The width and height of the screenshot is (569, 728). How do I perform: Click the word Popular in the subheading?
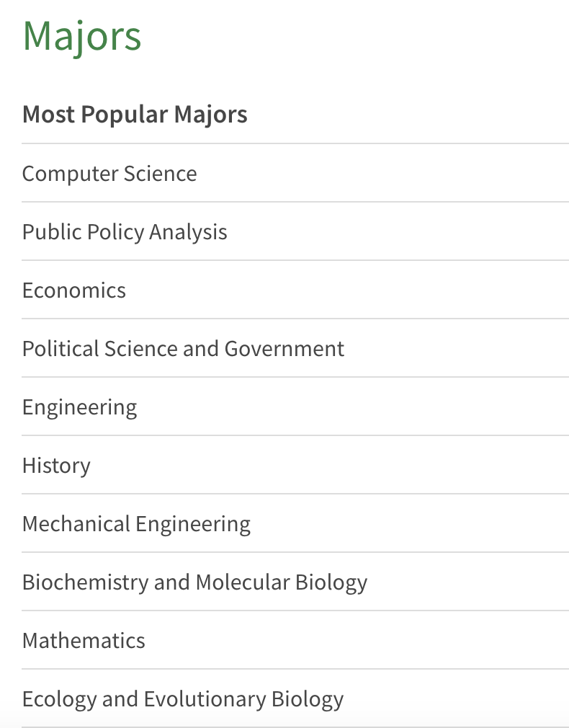[x=125, y=114]
